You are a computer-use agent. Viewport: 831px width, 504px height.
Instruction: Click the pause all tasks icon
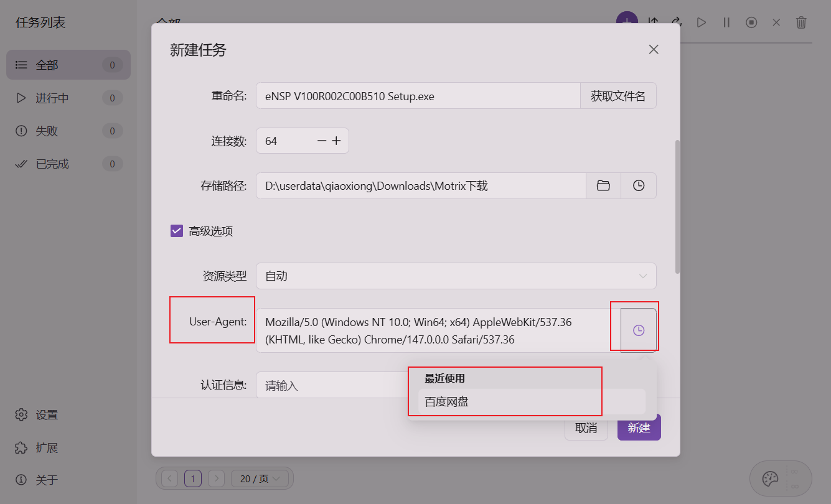726,22
